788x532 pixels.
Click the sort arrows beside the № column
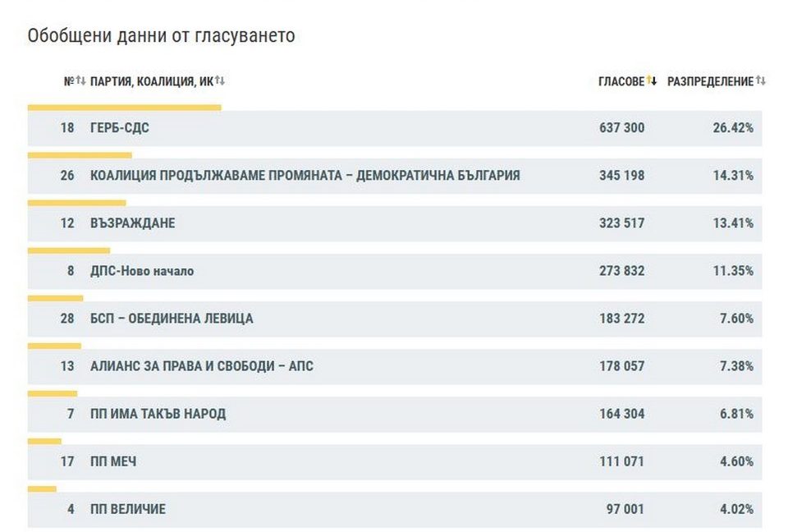(80, 81)
